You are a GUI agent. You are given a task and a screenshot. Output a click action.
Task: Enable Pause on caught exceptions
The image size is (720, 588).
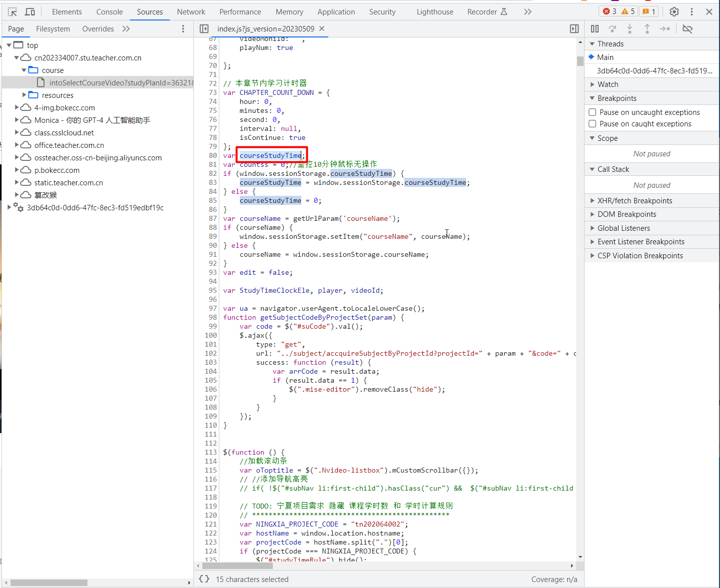tap(593, 124)
